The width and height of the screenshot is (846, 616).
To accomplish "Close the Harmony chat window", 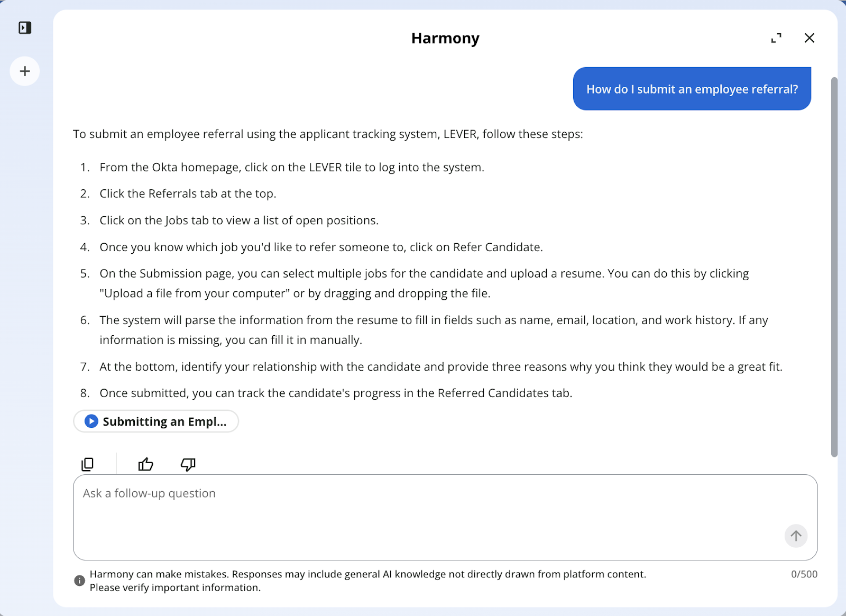I will pos(809,38).
